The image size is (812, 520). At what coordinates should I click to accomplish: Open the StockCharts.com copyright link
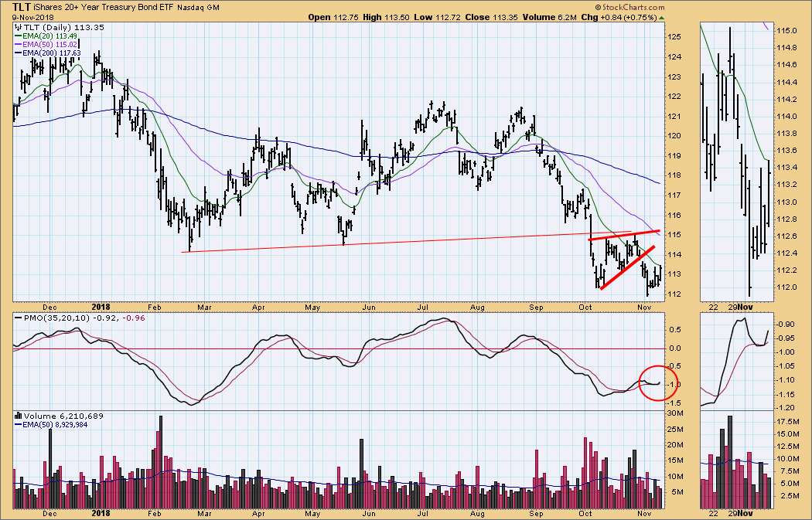tap(629, 7)
